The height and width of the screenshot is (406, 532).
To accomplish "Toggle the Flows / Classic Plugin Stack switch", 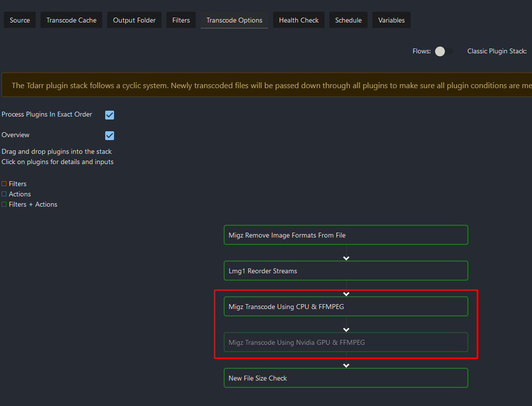I will click(443, 51).
